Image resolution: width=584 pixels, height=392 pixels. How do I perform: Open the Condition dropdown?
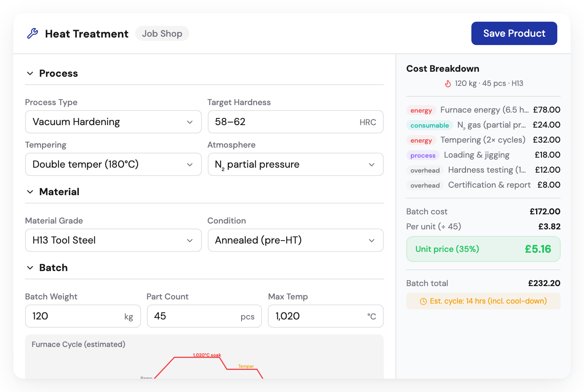[295, 240]
